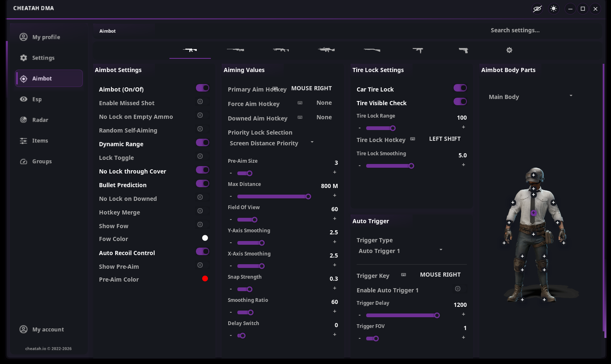Open the Radar section in sidebar
The width and height of the screenshot is (611, 364).
tap(40, 120)
